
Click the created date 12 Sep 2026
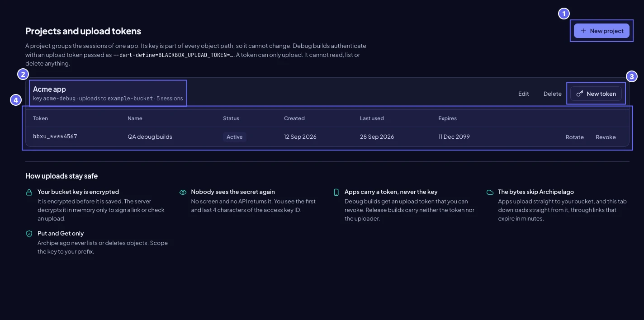click(300, 136)
